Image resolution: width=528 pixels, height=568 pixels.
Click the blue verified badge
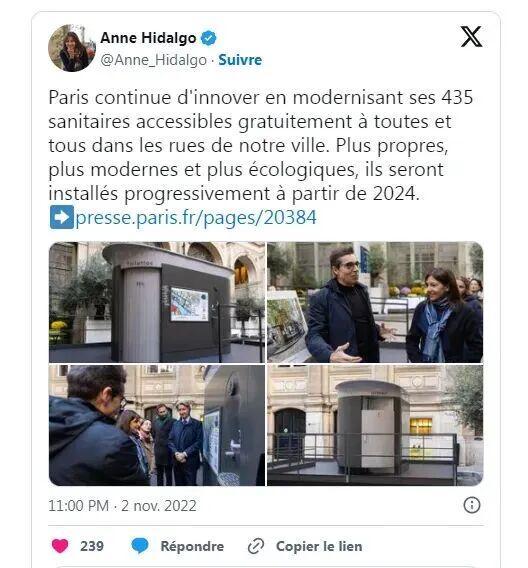pyautogui.click(x=208, y=38)
